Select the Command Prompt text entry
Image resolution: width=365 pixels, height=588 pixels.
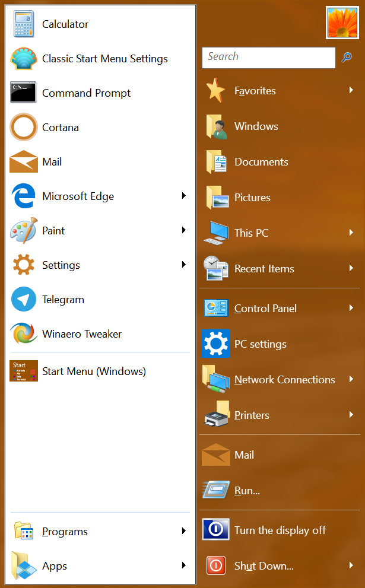86,93
